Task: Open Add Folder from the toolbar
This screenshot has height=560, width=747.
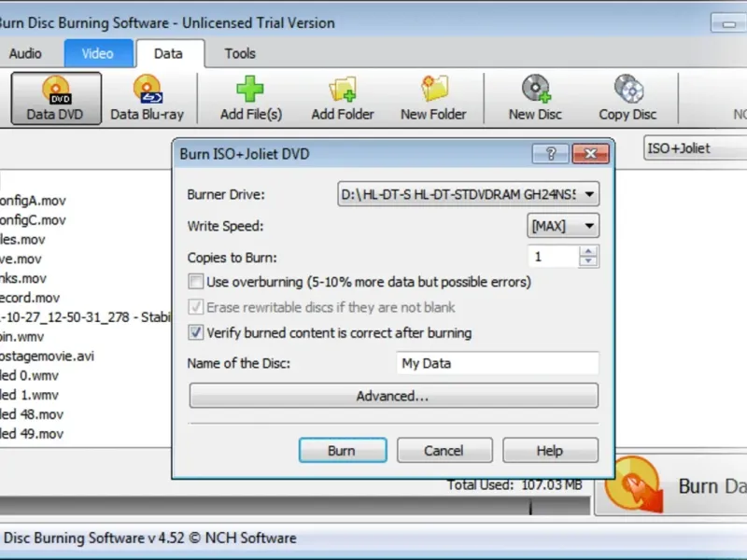Action: click(343, 99)
